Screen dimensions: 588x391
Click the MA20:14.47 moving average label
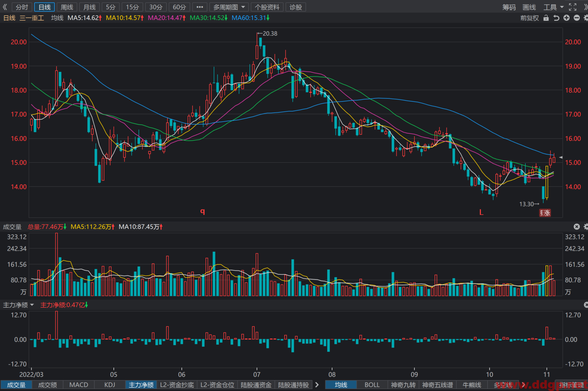point(167,18)
